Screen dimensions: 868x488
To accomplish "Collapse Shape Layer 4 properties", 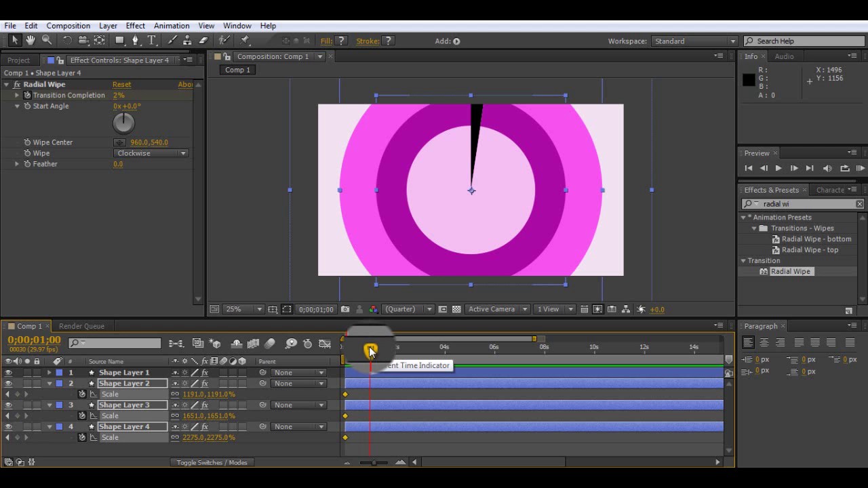I will 49,427.
